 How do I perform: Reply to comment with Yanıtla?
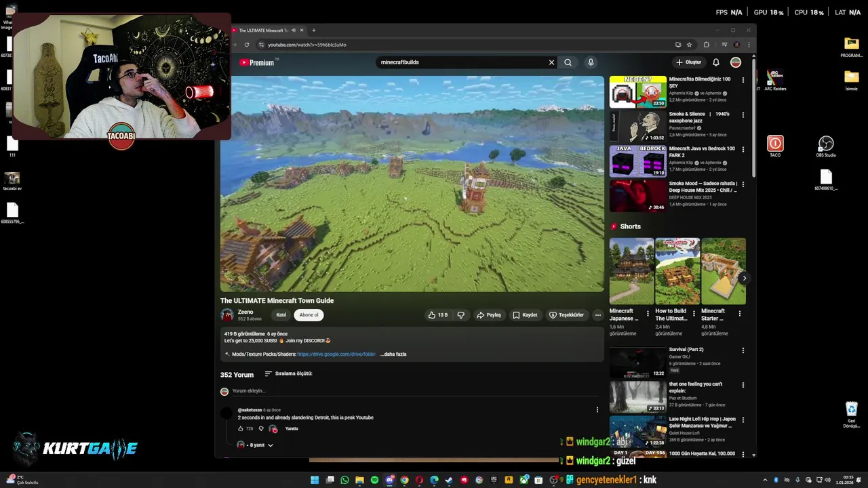coord(292,429)
